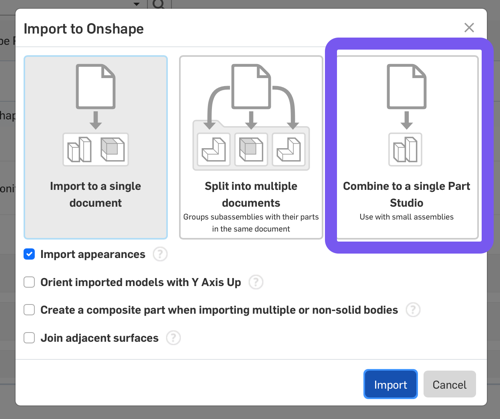Screen dimensions: 500x419
Task: Uncheck the Import appearances checkbox
Action: 29,254
